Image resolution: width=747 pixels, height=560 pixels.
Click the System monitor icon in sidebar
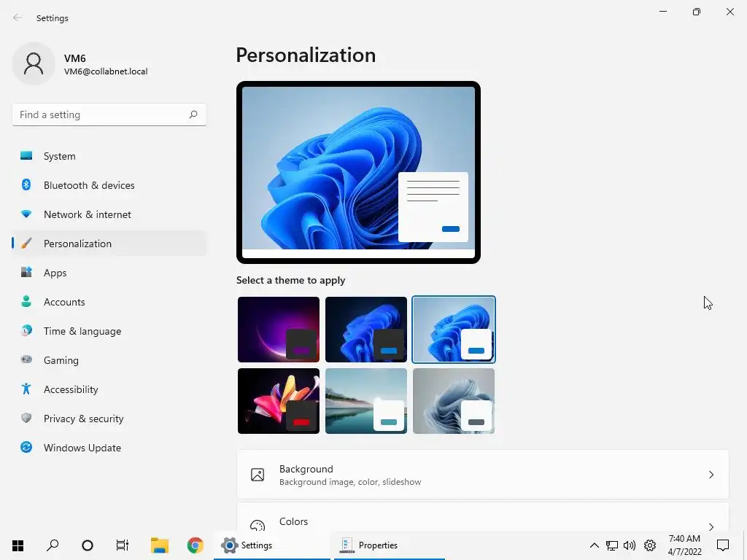tap(26, 156)
